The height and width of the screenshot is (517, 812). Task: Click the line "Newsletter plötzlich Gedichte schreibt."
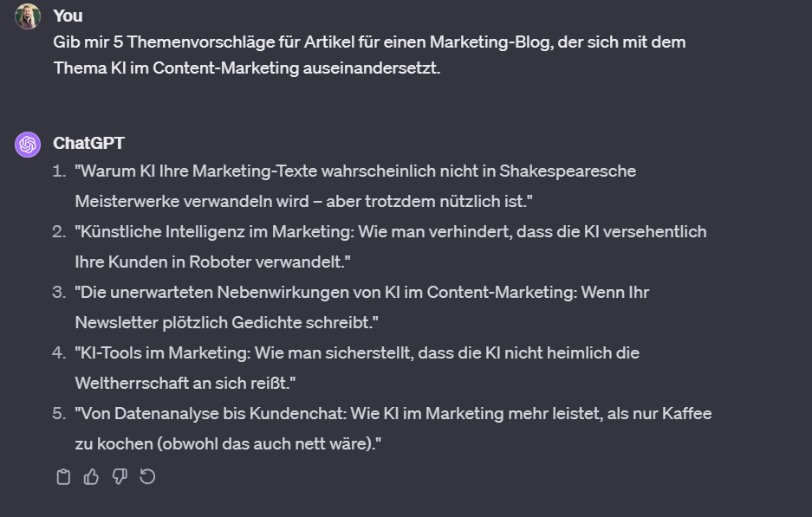226,322
